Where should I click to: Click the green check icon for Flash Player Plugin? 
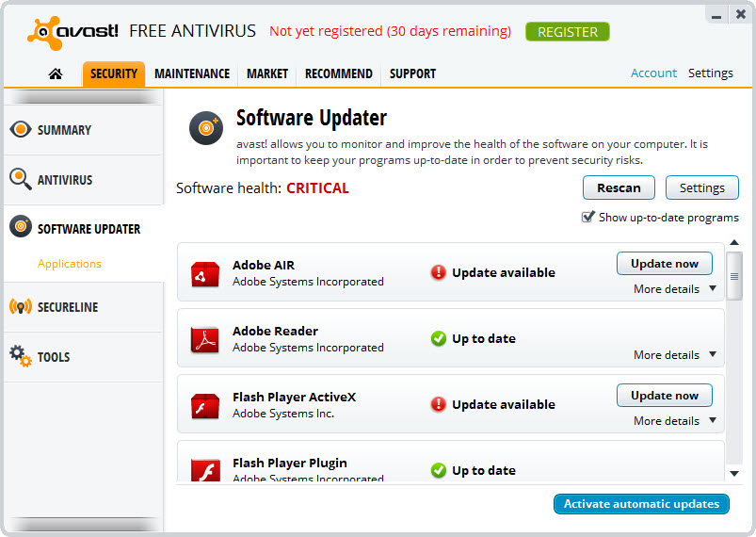tap(439, 470)
